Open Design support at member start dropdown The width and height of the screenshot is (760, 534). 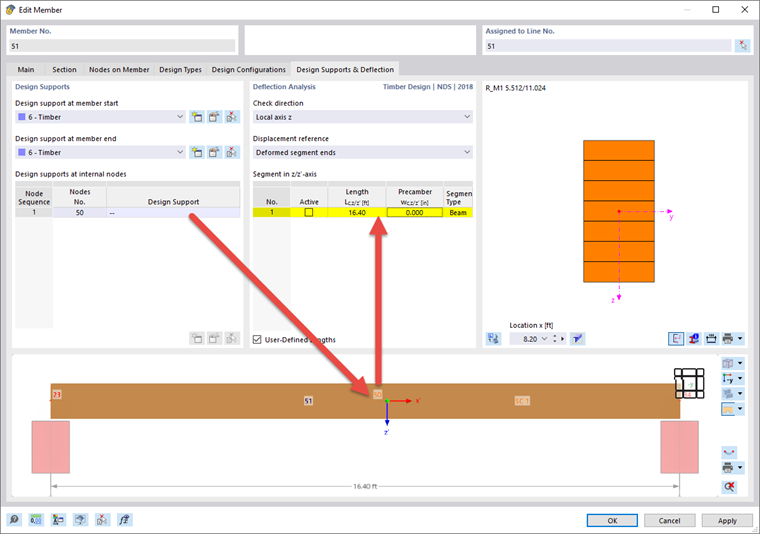pos(180,117)
